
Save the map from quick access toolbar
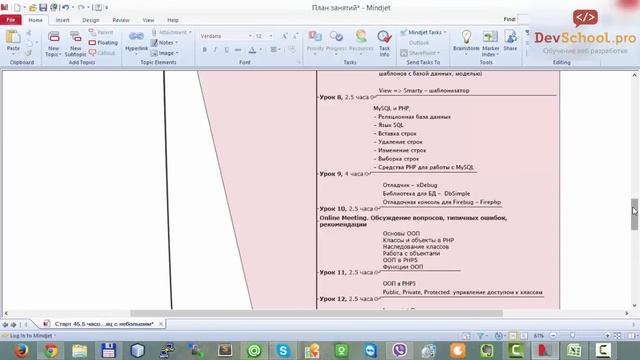(43, 7)
